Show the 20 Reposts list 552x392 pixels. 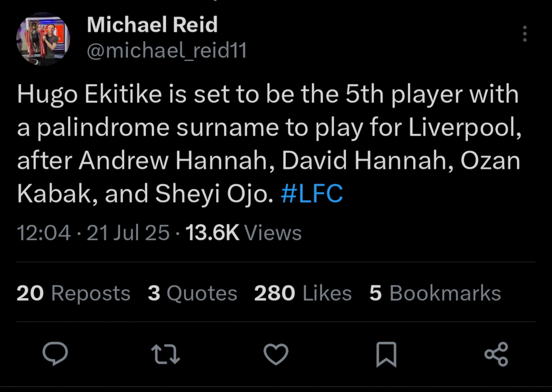pyautogui.click(x=73, y=294)
